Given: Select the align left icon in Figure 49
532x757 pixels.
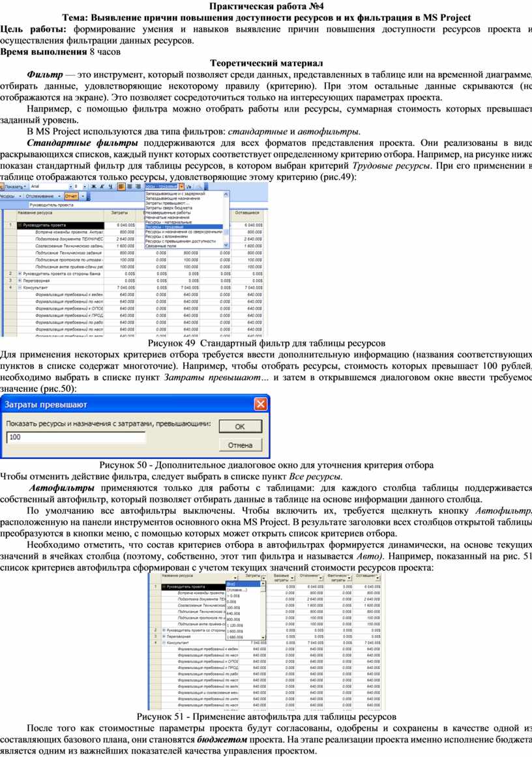Looking at the screenshot, I should pos(121,186).
